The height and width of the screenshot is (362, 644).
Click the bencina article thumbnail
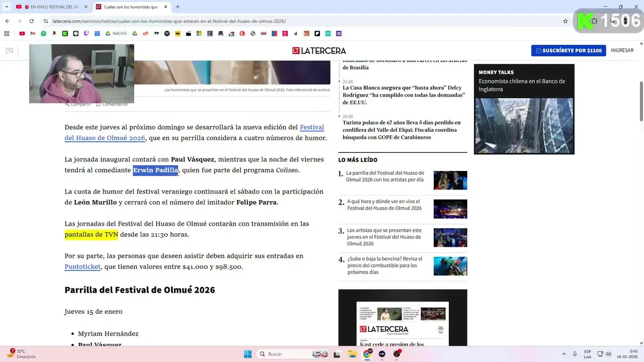coord(450,266)
